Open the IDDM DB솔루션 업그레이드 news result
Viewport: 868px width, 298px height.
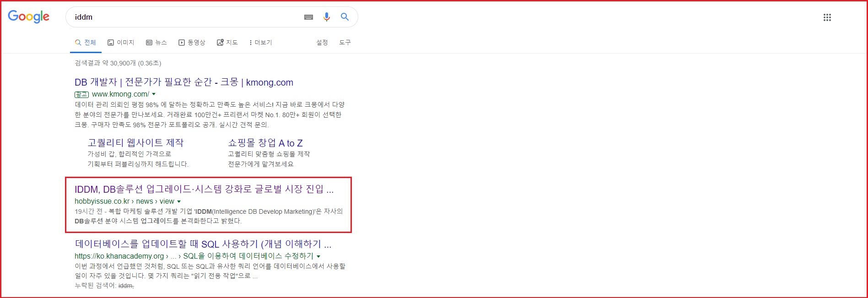204,190
